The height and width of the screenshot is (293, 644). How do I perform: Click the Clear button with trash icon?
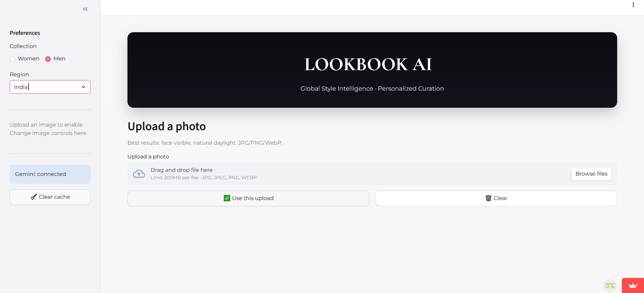click(496, 198)
